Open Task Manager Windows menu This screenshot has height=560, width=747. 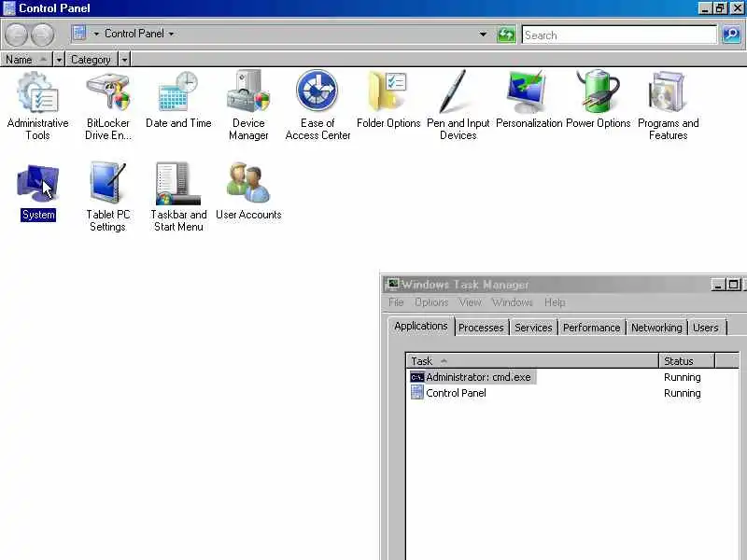(x=512, y=302)
